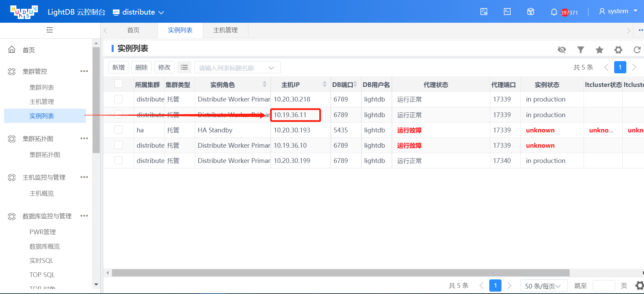Click the 修改 button
Image resolution: width=644 pixels, height=294 pixels.
click(x=165, y=67)
